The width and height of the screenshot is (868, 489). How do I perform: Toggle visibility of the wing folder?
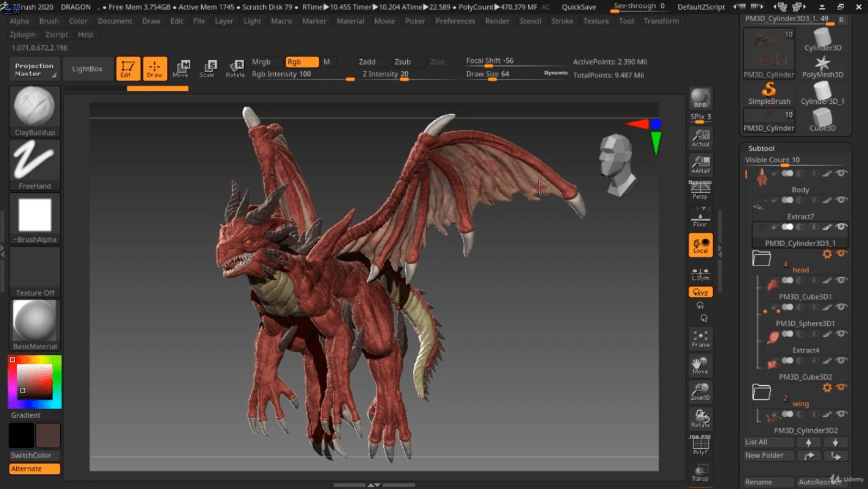coord(842,387)
